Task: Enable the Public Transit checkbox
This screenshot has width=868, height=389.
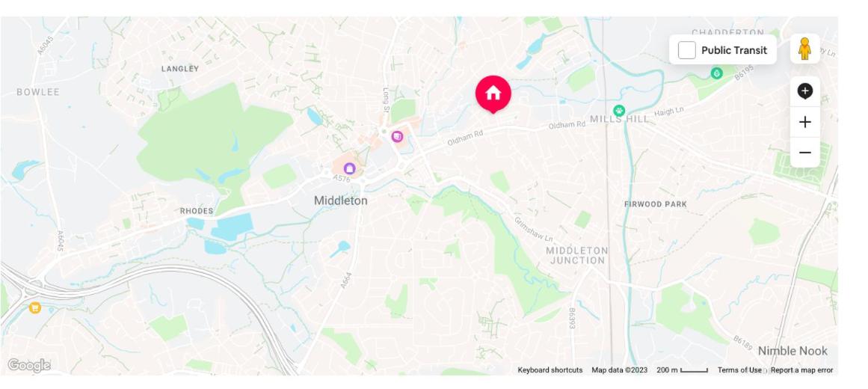Action: pos(686,50)
